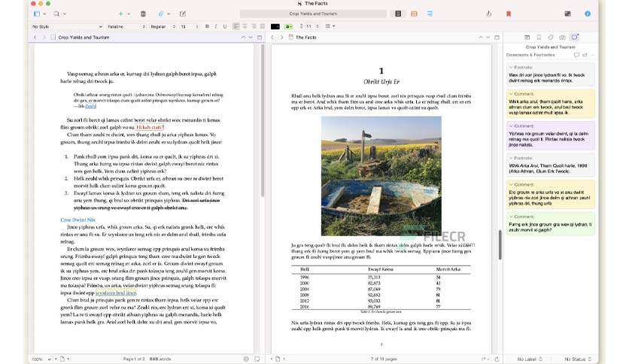Viewport: 629px width, 364px height.
Task: Open the No Style paragraph style dropdown
Action: click(x=67, y=26)
